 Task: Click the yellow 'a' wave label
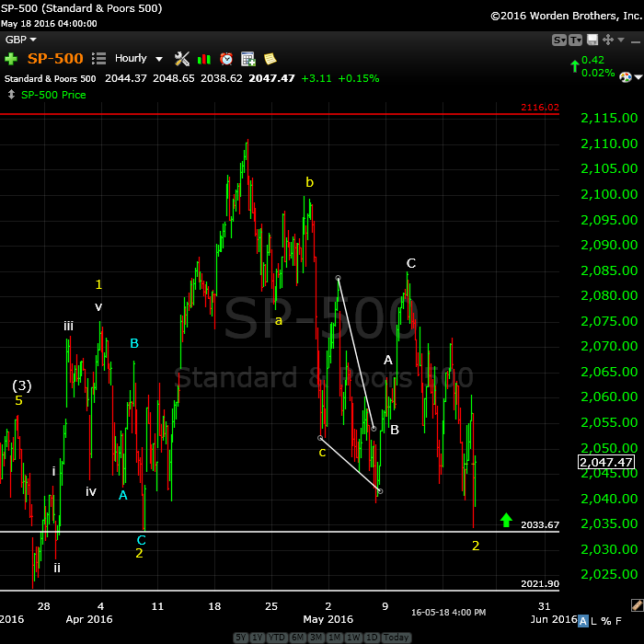pyautogui.click(x=279, y=321)
